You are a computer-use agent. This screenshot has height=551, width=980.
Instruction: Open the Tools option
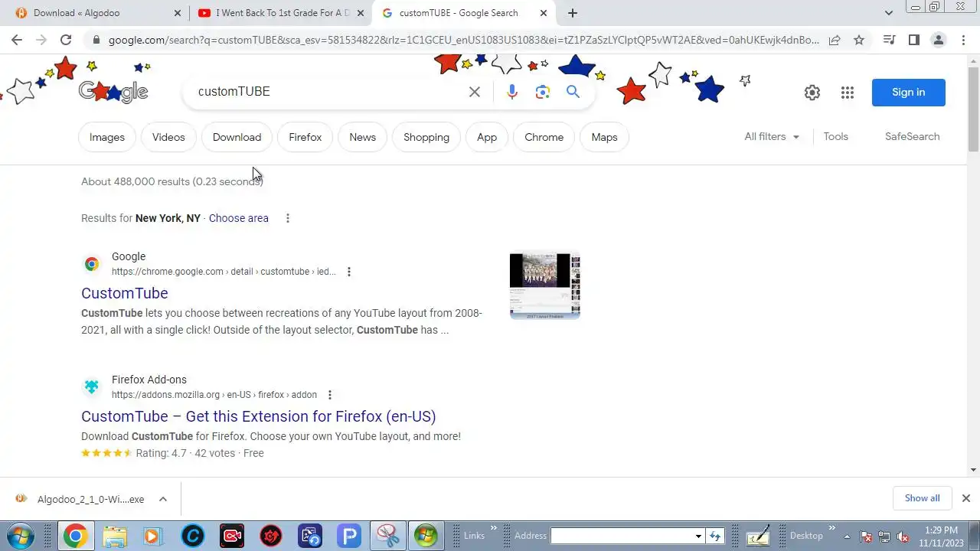[835, 136]
